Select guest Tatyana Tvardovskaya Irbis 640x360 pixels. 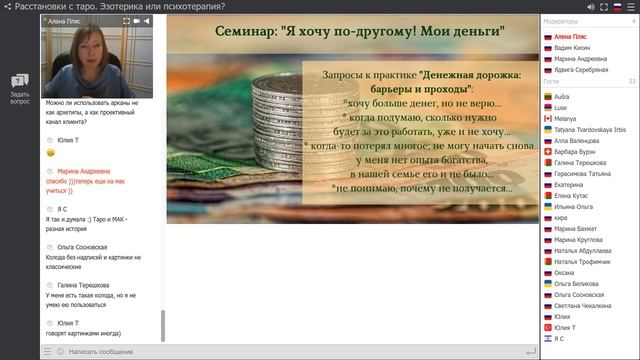[590, 130]
